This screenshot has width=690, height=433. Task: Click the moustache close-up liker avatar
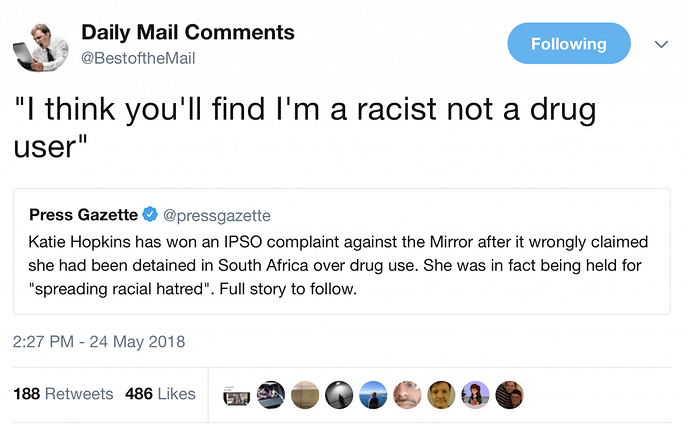click(x=408, y=395)
